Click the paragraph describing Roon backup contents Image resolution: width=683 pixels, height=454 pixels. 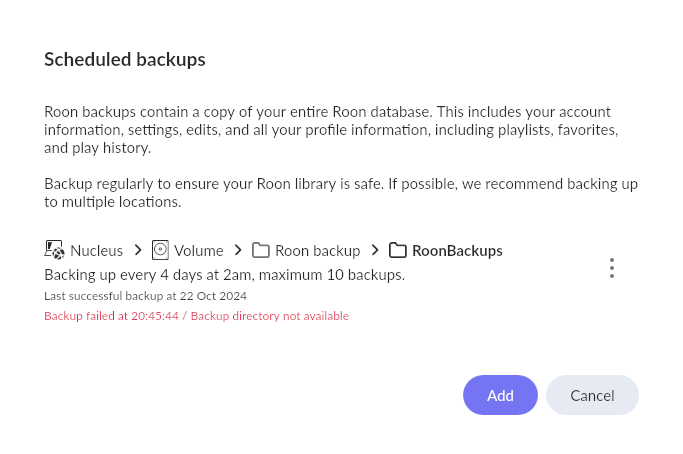[331, 130]
